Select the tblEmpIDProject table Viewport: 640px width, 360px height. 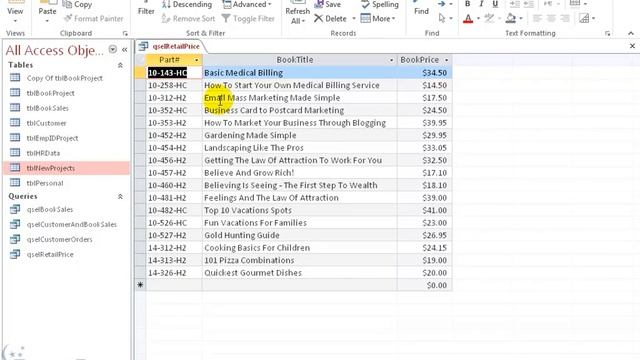[66, 138]
